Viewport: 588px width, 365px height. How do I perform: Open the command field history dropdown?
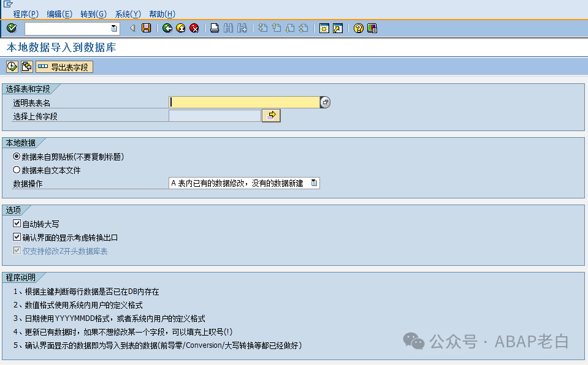(114, 29)
